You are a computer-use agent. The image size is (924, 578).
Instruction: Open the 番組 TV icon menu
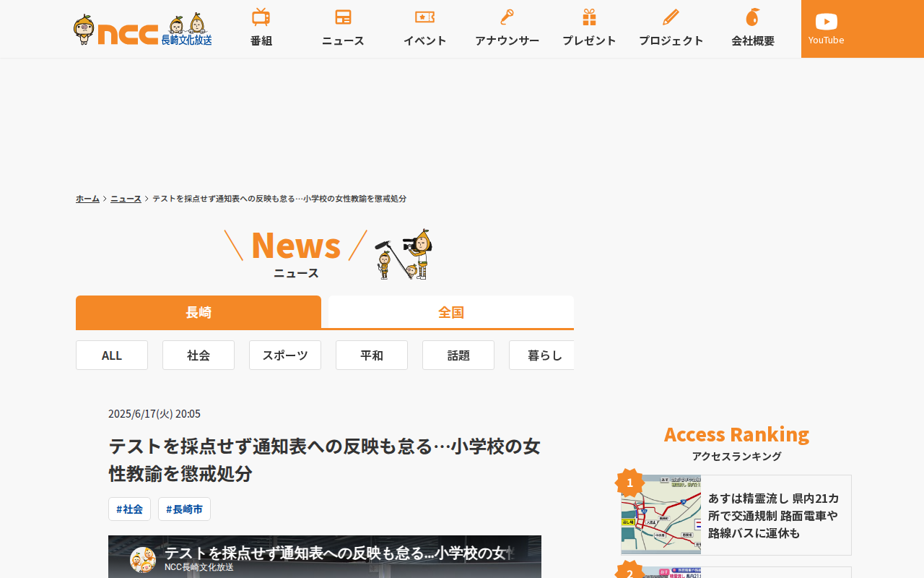(261, 17)
